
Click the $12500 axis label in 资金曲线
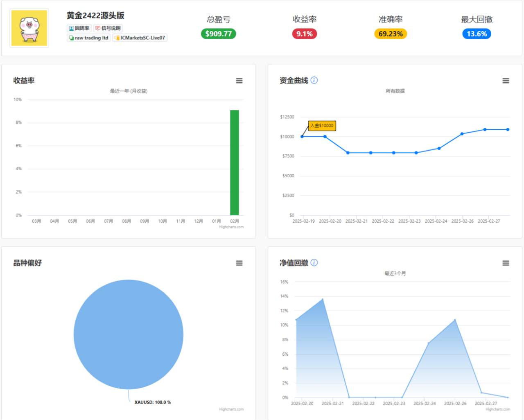point(287,117)
